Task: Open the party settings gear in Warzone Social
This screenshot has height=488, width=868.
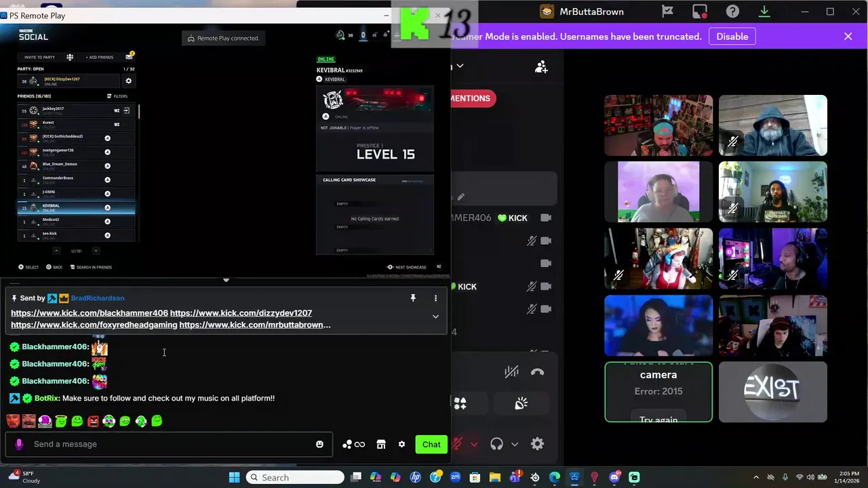Action: point(128,81)
